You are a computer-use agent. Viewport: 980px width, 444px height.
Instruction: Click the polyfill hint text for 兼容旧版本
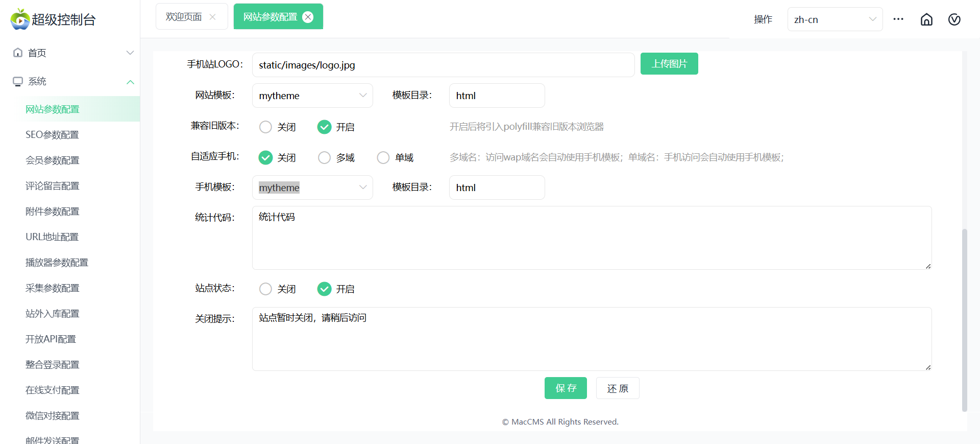[x=526, y=127]
